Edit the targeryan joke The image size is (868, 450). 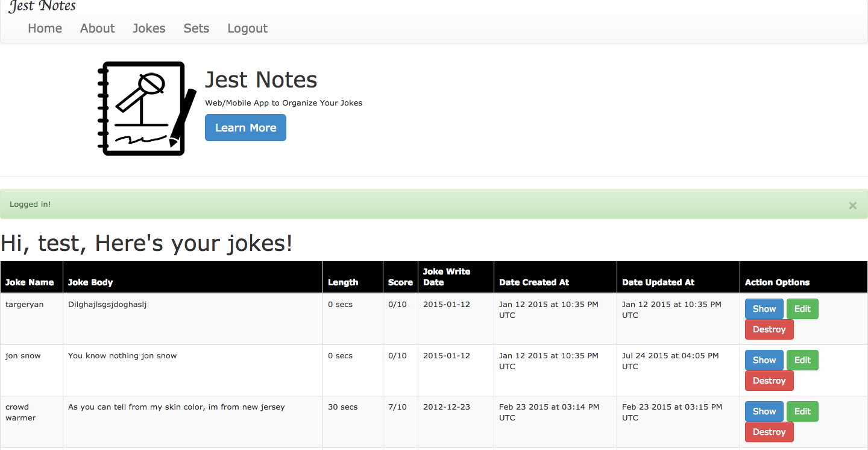802,309
